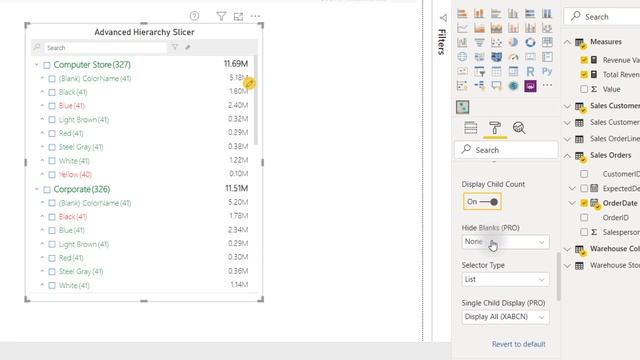Select the Map globe visual
This screenshot has height=360, width=640.
tap(462, 57)
